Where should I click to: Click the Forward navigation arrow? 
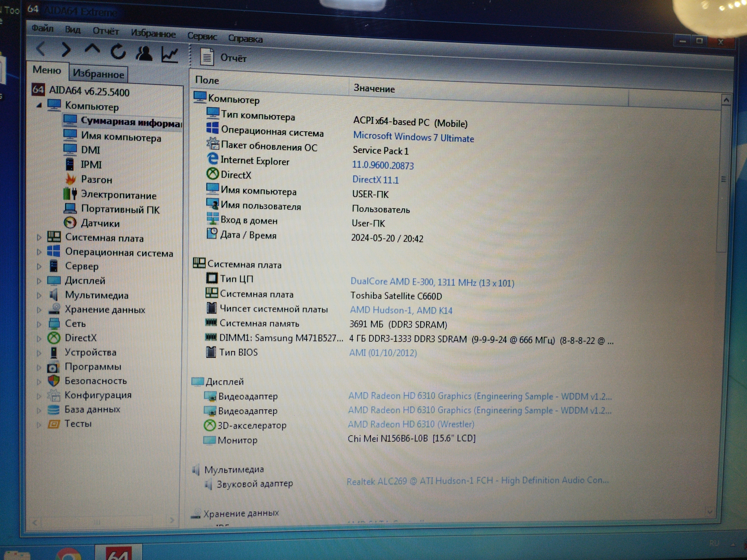(x=66, y=50)
